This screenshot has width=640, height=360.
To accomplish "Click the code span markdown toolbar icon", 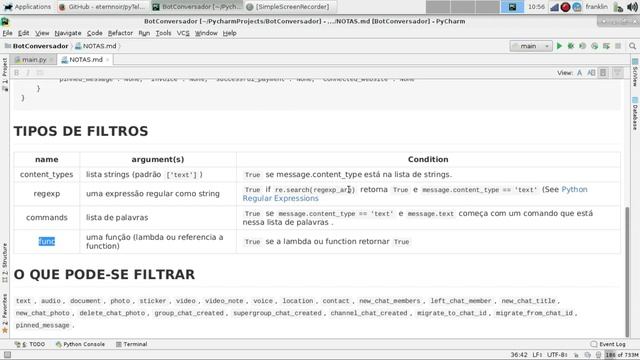I will click(40, 73).
